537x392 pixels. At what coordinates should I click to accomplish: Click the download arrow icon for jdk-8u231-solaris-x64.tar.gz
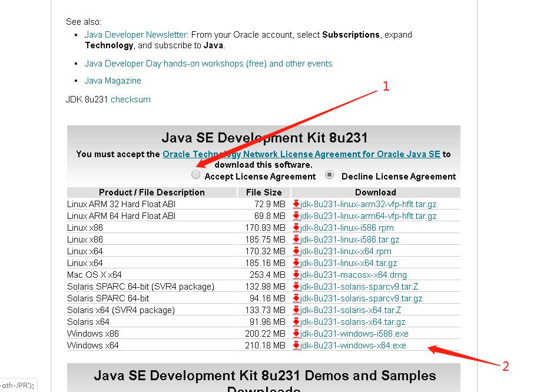click(x=296, y=322)
